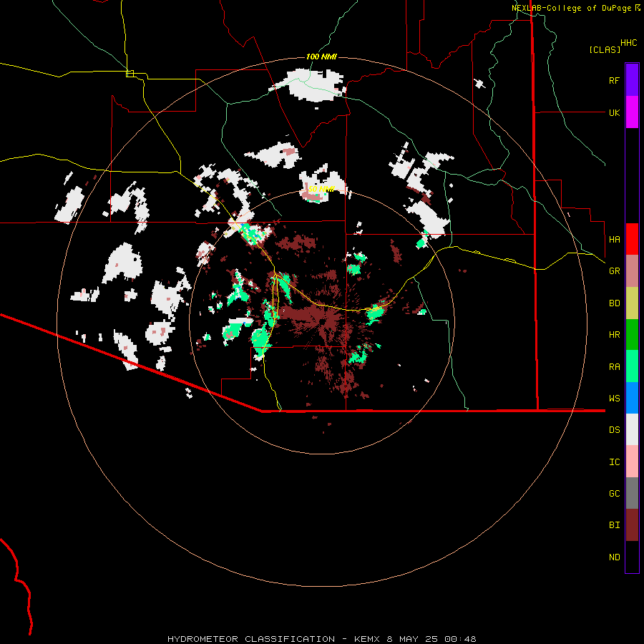Image resolution: width=644 pixels, height=644 pixels.
Task: Click the '50 NMI' range ring label
Action: click(x=321, y=189)
